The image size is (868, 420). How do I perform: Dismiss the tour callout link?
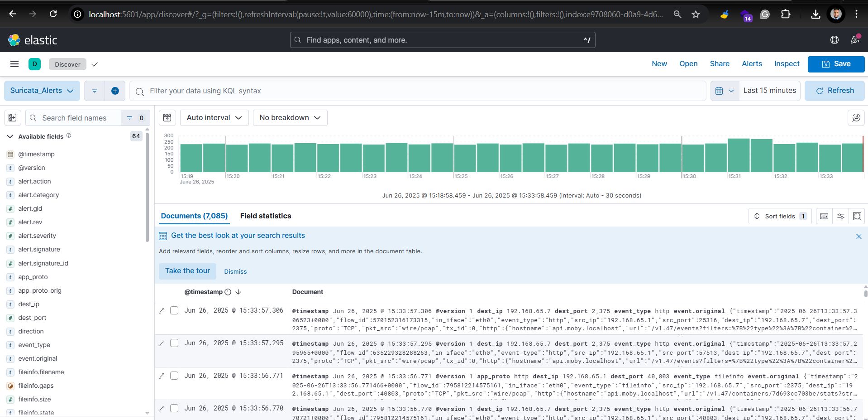[x=235, y=272]
